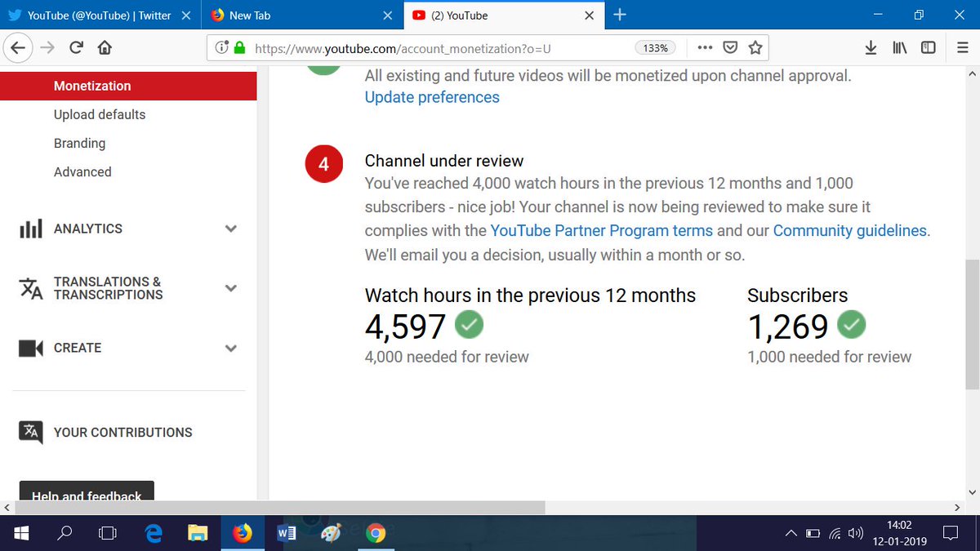
Task: Open the volume control in tray
Action: pos(856,534)
